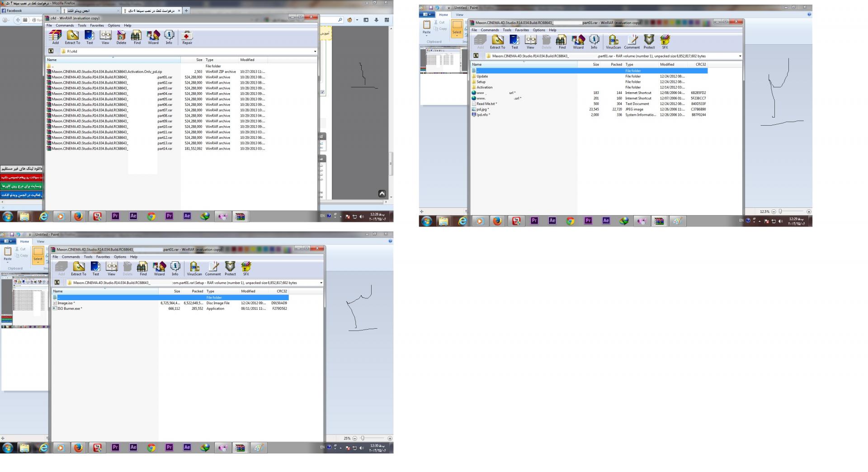This screenshot has height=472, width=868.
Task: Select the Image.iso file row
Action: (170, 303)
